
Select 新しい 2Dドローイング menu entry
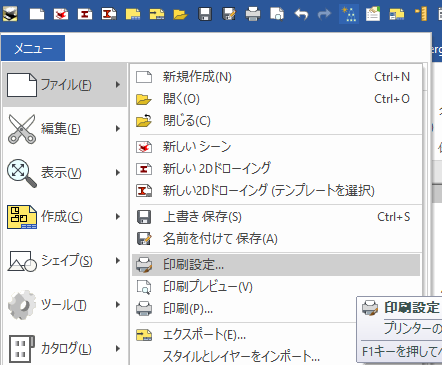pyautogui.click(x=276, y=169)
